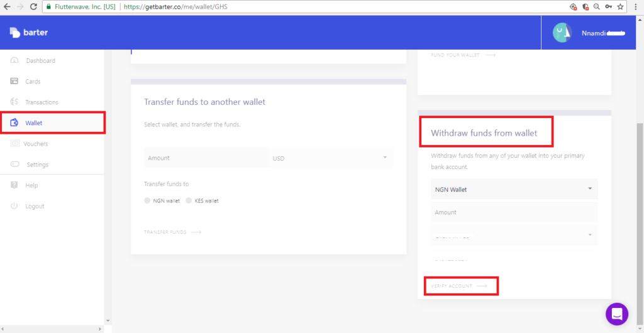Click Logout in the sidebar

[35, 206]
